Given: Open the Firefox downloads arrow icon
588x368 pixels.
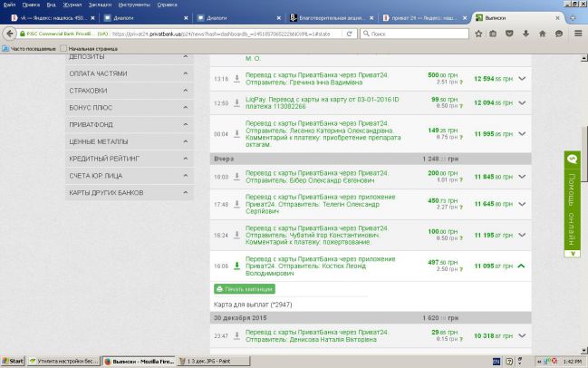Looking at the screenshot, I should [525, 34].
